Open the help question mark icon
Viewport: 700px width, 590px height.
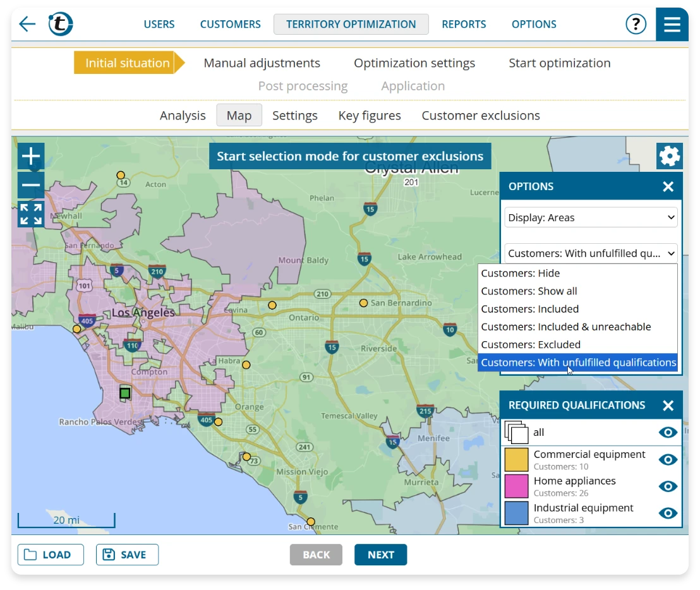click(636, 23)
